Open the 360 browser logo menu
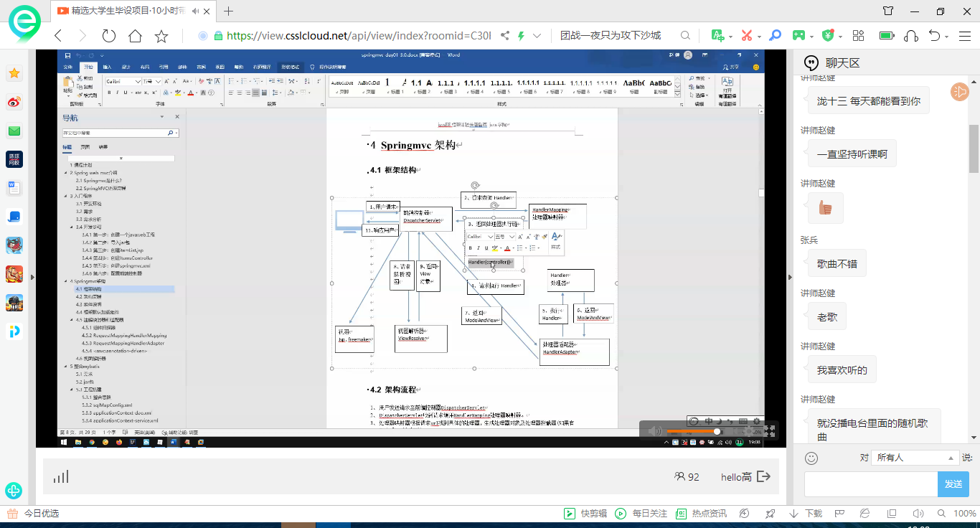This screenshot has height=528, width=980. (24, 24)
